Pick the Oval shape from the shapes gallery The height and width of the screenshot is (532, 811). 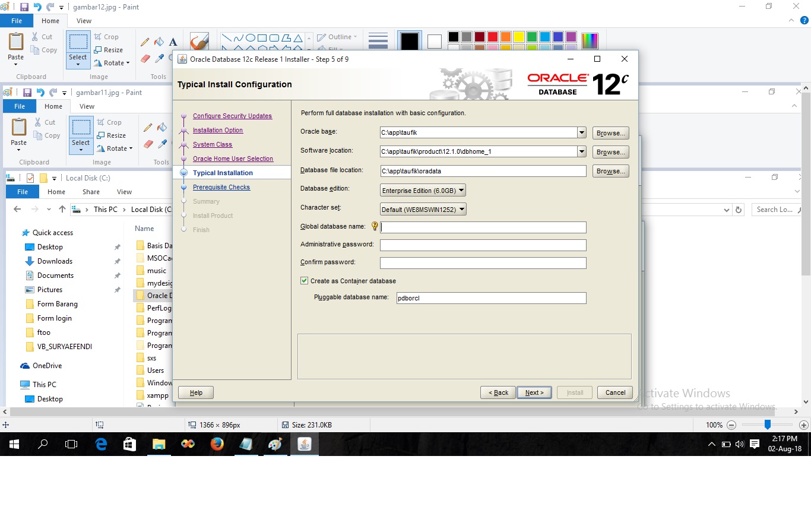click(x=250, y=37)
